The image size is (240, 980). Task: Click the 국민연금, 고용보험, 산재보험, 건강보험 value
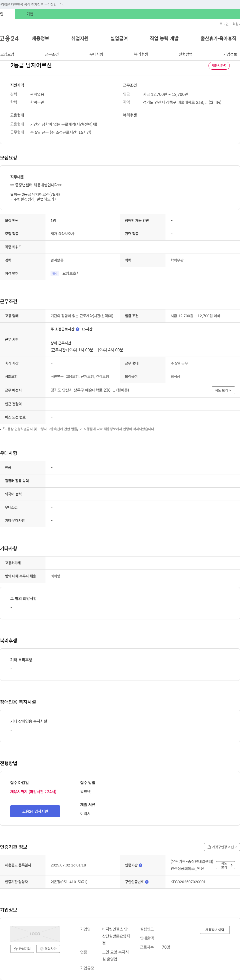[x=79, y=377]
